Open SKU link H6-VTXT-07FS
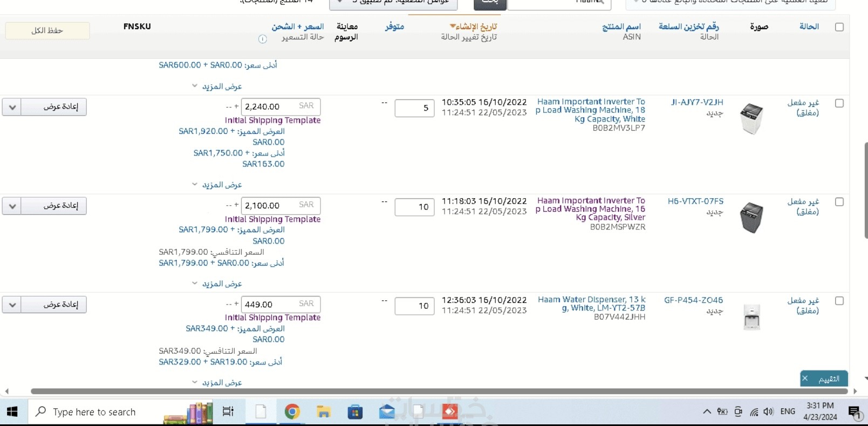The height and width of the screenshot is (426, 868). pyautogui.click(x=695, y=201)
